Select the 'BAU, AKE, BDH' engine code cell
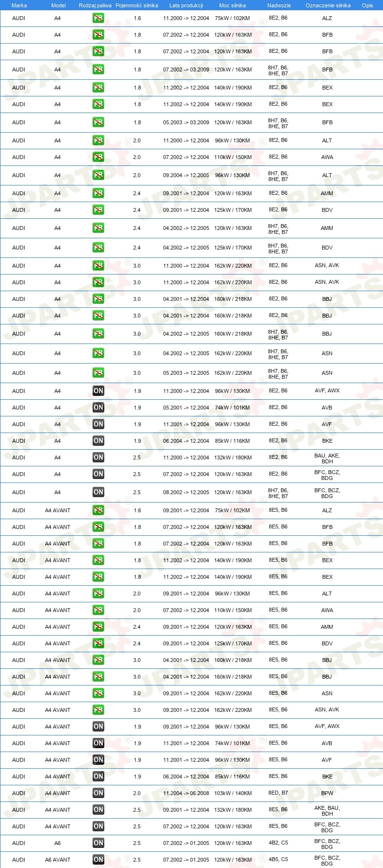Viewport: 383px width, 868px height. [327, 458]
